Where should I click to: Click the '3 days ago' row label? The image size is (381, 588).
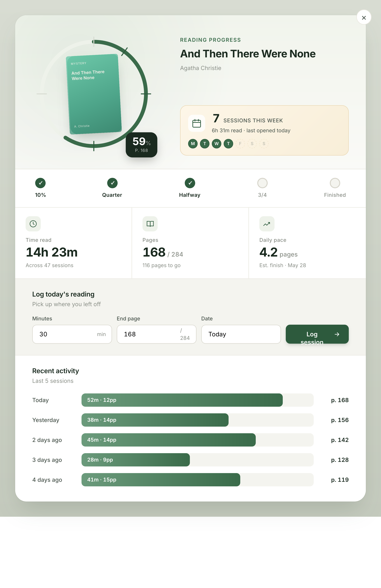47,460
